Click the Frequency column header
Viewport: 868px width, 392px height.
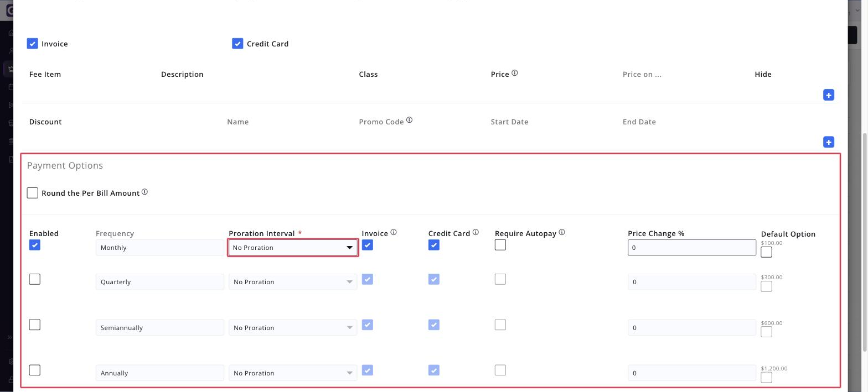tap(115, 233)
